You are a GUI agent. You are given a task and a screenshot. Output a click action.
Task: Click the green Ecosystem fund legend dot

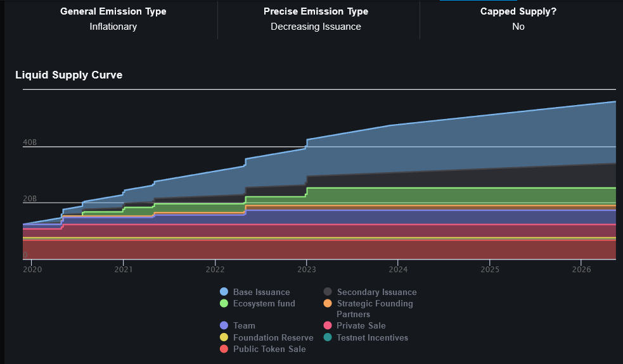[x=224, y=303]
